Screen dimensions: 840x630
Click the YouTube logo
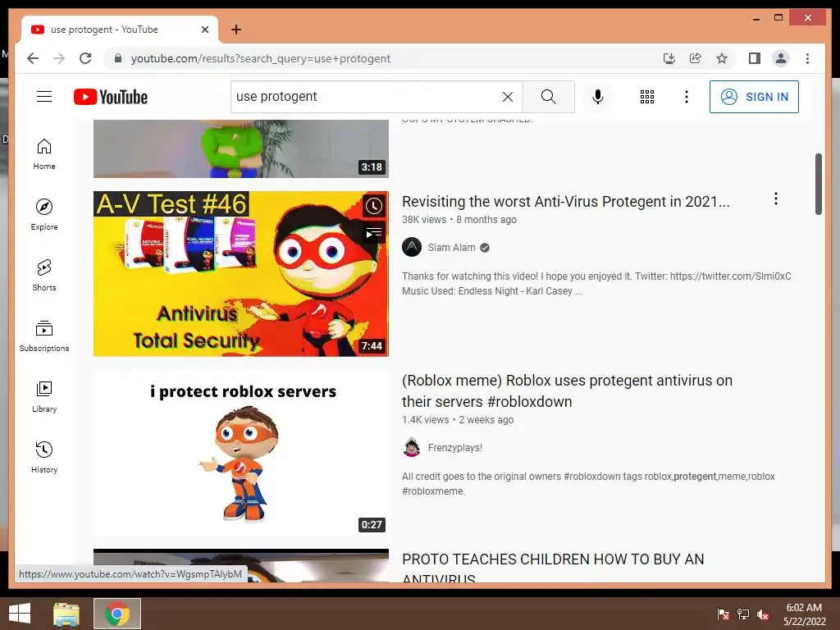coord(111,97)
